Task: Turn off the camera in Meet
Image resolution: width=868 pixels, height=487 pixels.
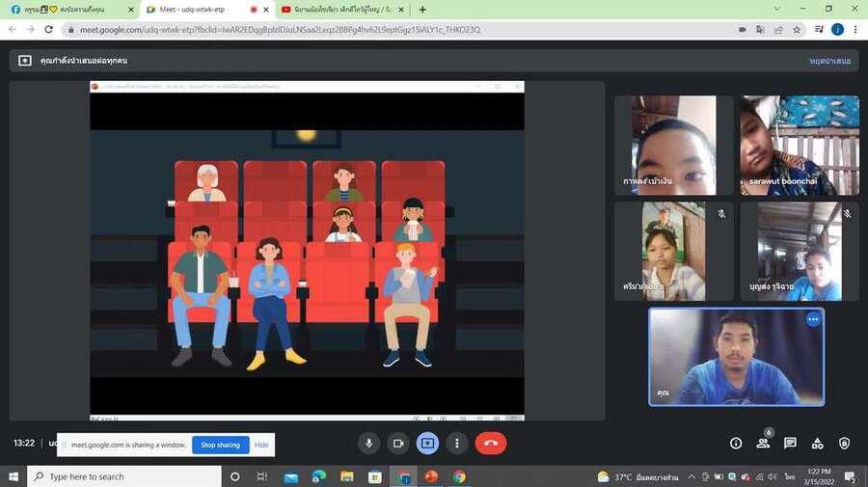Action: coord(397,443)
